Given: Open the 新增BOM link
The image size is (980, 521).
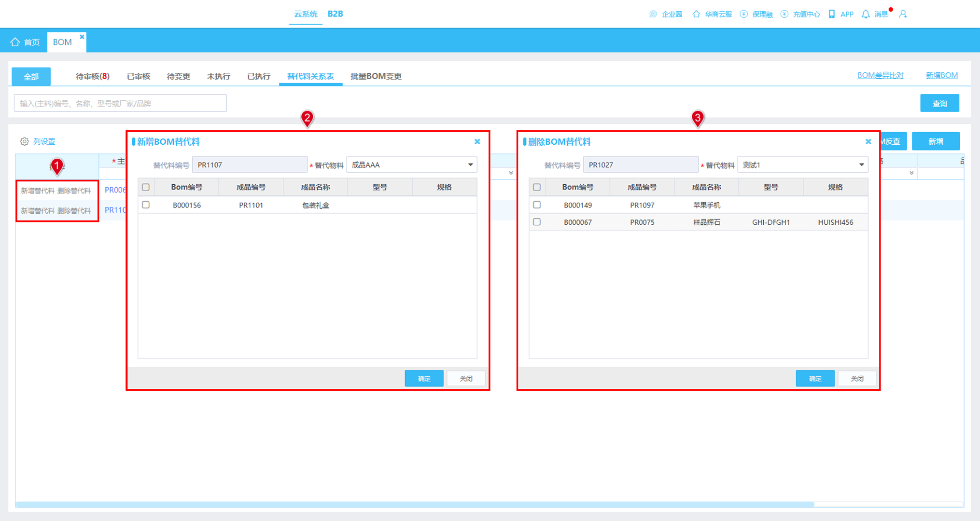Looking at the screenshot, I should click(x=942, y=75).
